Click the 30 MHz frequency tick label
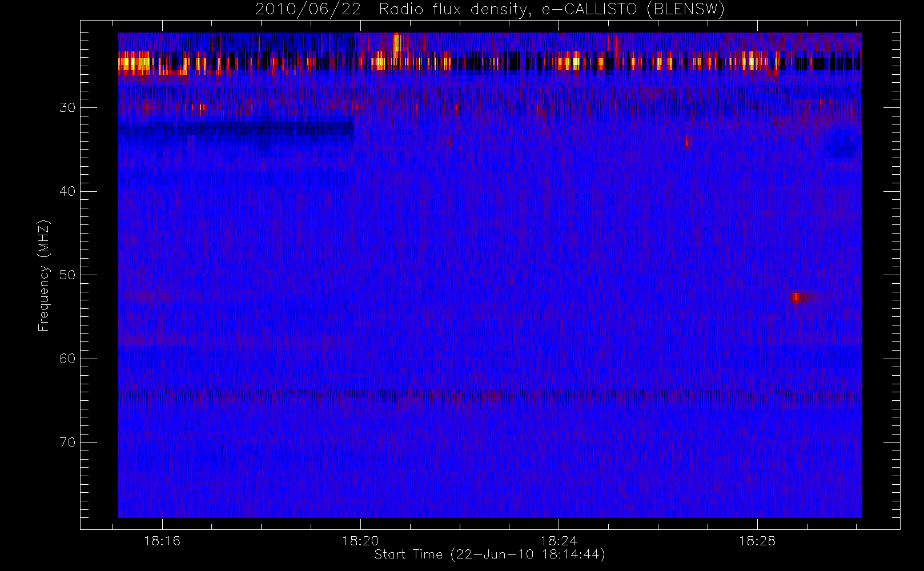Viewport: 924px width, 571px height. pyautogui.click(x=67, y=107)
